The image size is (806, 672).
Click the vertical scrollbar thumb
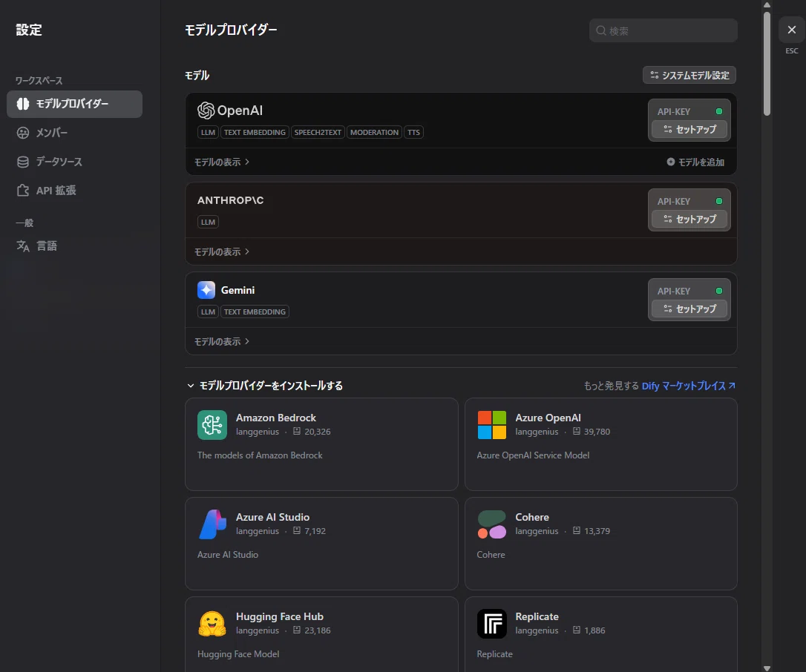coord(767,64)
